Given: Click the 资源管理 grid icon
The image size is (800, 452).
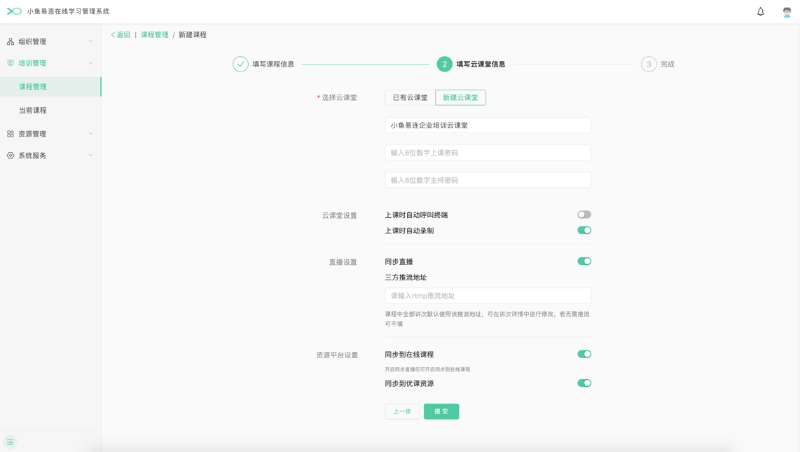Looking at the screenshot, I should [x=10, y=134].
